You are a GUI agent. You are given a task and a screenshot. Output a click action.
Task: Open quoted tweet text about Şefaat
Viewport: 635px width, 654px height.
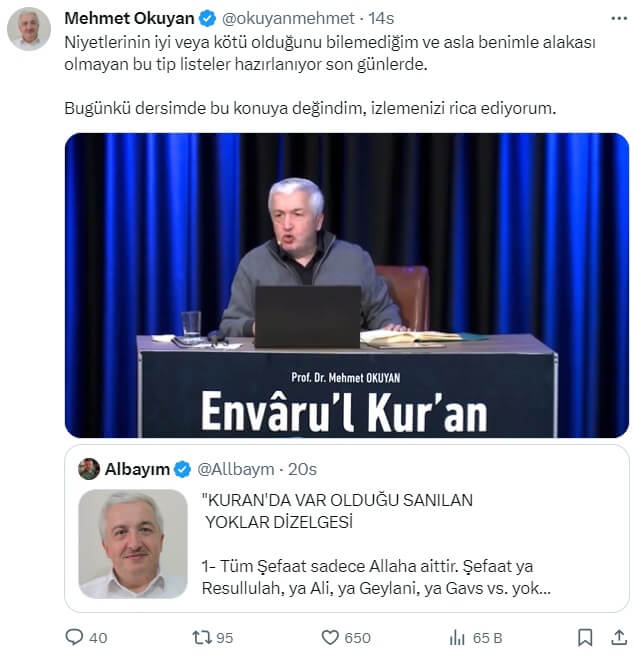(376, 577)
